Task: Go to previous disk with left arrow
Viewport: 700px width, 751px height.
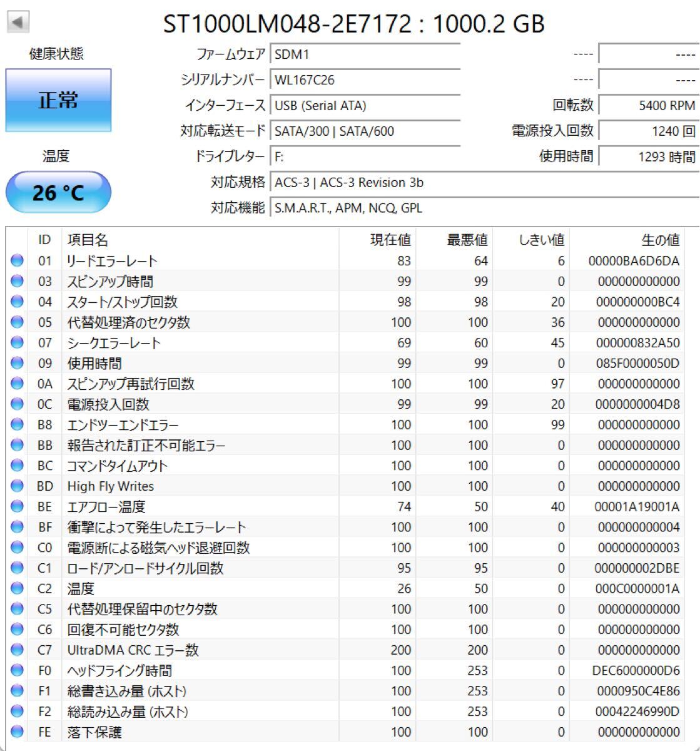Action: [x=18, y=23]
